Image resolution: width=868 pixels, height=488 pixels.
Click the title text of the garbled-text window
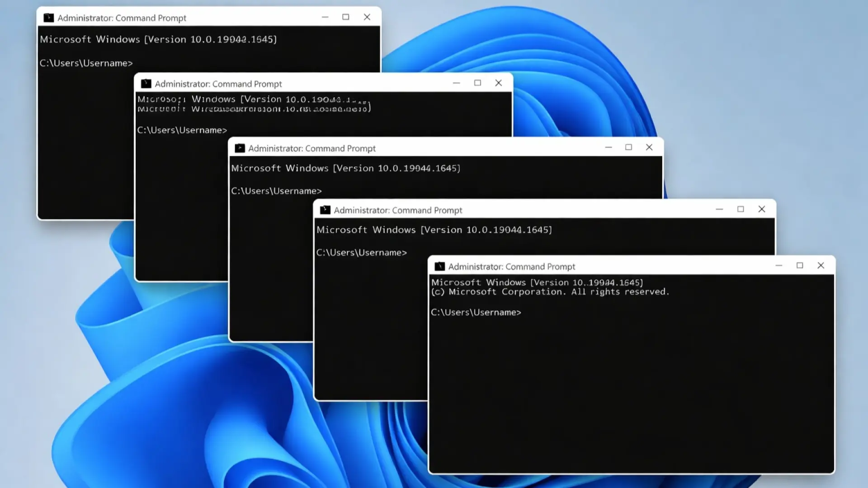click(x=218, y=84)
